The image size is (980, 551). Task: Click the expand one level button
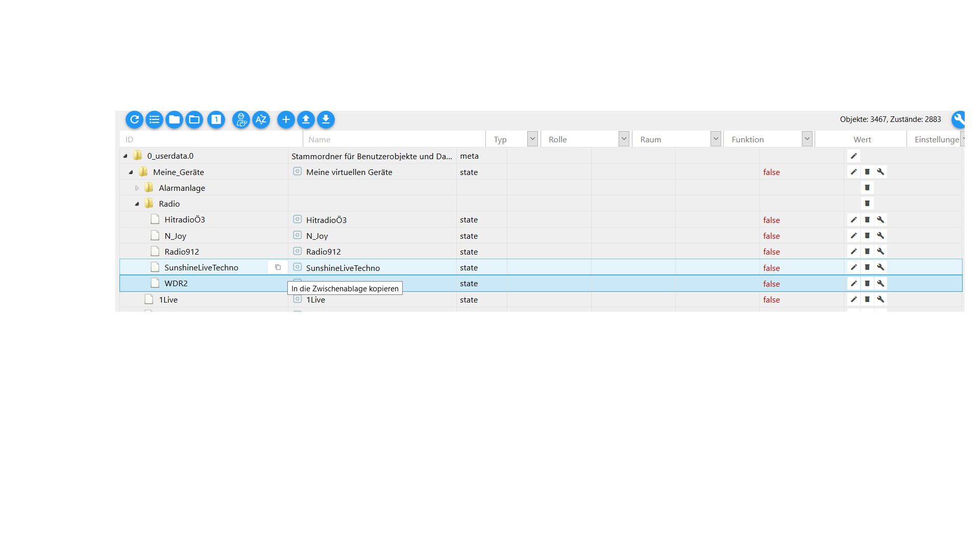click(216, 119)
